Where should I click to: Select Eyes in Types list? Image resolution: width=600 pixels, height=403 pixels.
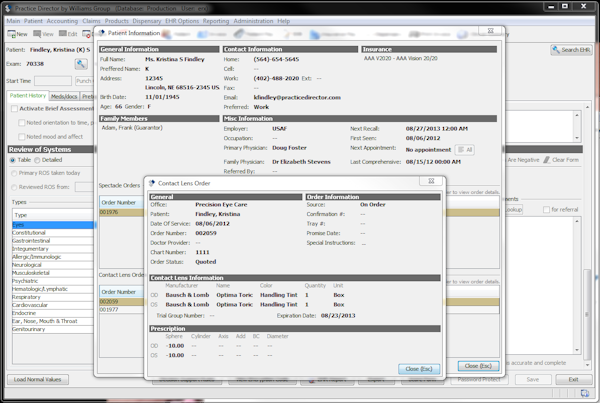pyautogui.click(x=53, y=225)
